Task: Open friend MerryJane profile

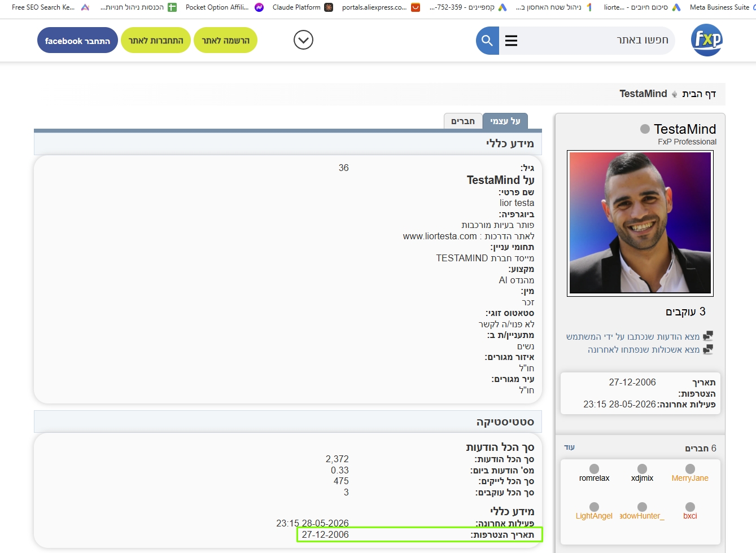Action: click(690, 478)
